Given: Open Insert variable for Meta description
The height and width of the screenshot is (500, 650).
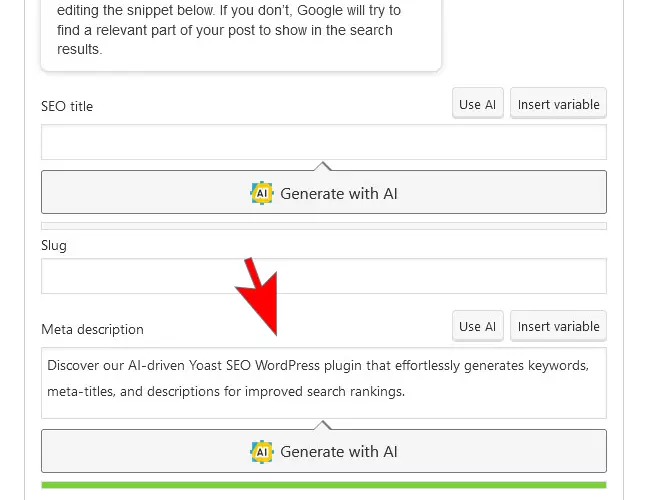Looking at the screenshot, I should pyautogui.click(x=558, y=326).
